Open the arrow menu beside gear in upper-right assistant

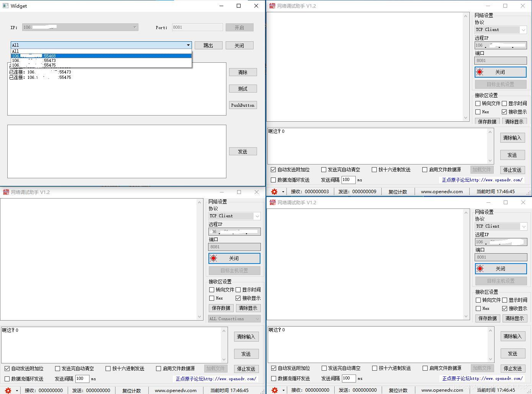pyautogui.click(x=283, y=192)
